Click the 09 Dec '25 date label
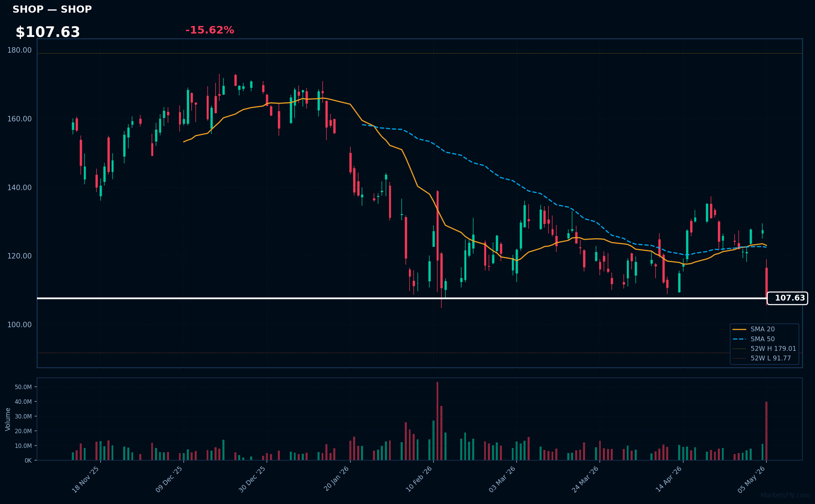The image size is (815, 504). point(169,479)
